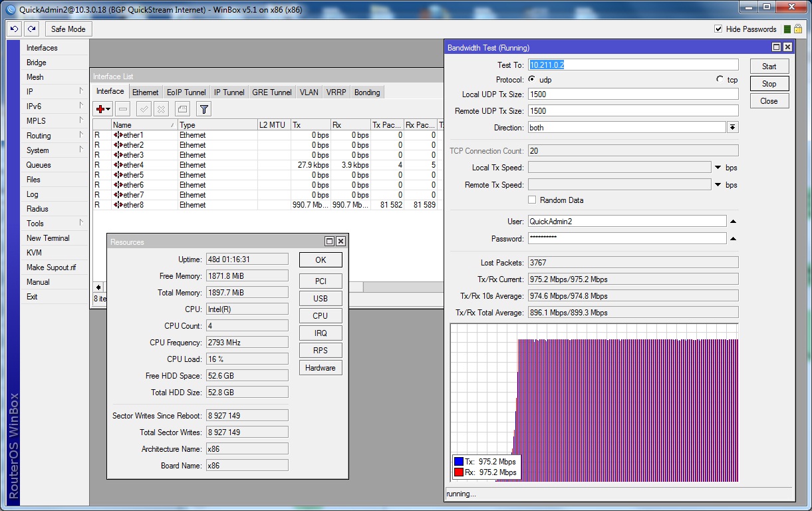
Task: Enable the Random Data checkbox
Action: [532, 200]
